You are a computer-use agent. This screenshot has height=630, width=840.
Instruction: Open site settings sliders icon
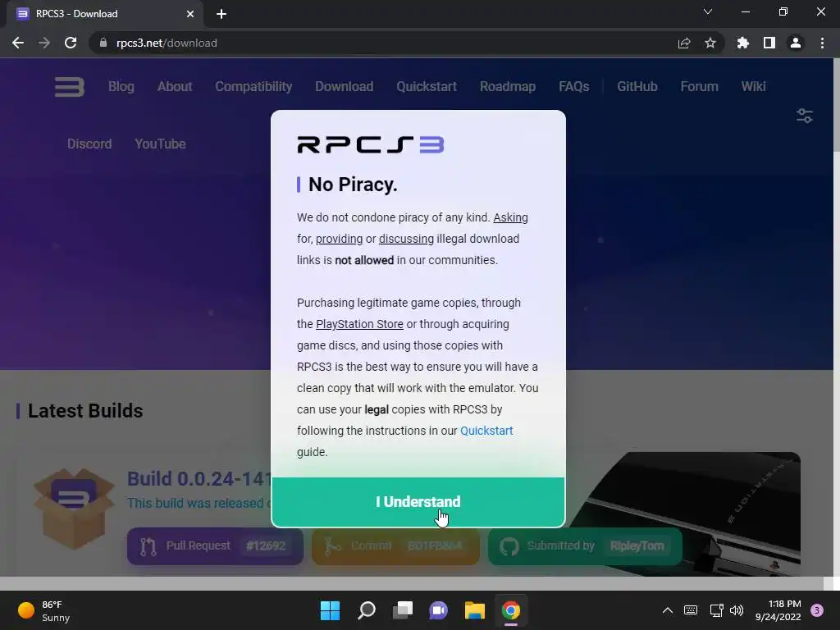click(804, 116)
